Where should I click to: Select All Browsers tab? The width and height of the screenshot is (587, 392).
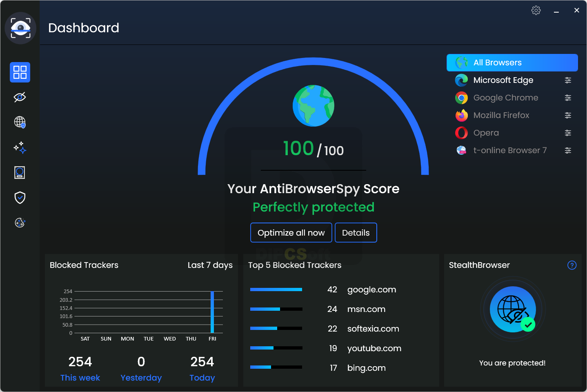[512, 62]
